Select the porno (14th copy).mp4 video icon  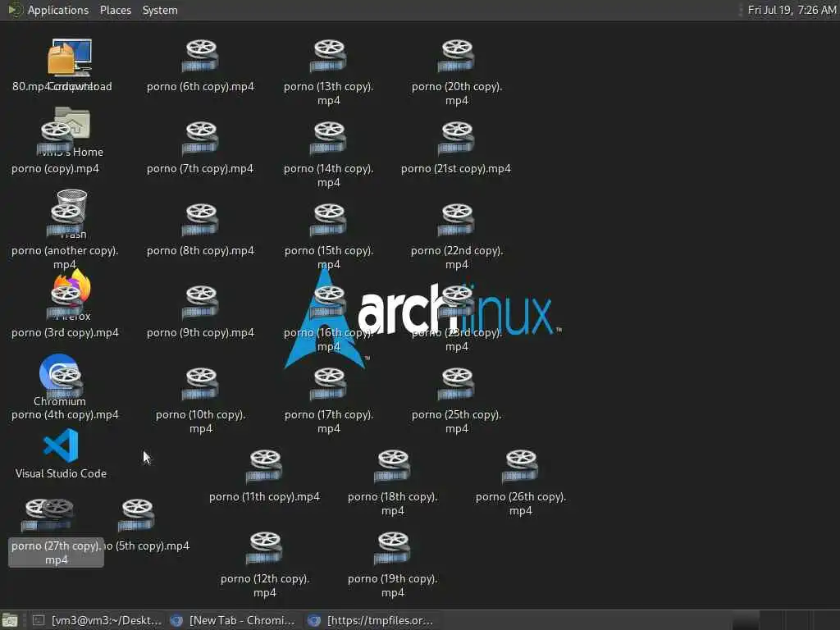pyautogui.click(x=328, y=138)
